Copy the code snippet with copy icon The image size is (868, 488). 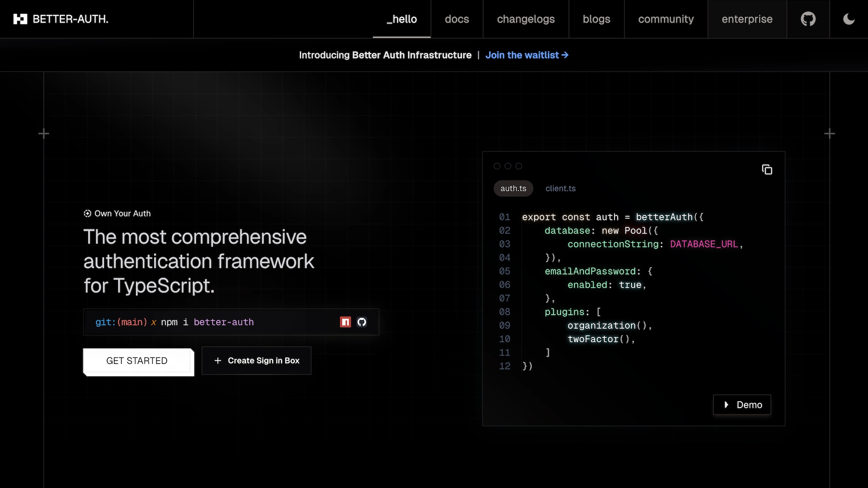767,170
